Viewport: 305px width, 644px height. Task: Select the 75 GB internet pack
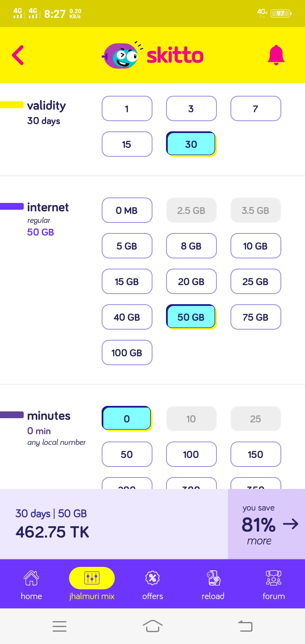(x=255, y=317)
